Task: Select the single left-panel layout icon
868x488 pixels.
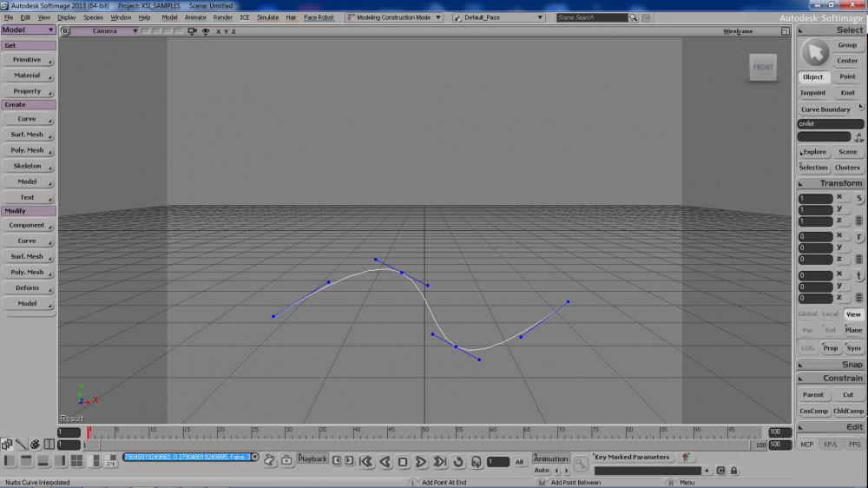Action: click(10, 460)
